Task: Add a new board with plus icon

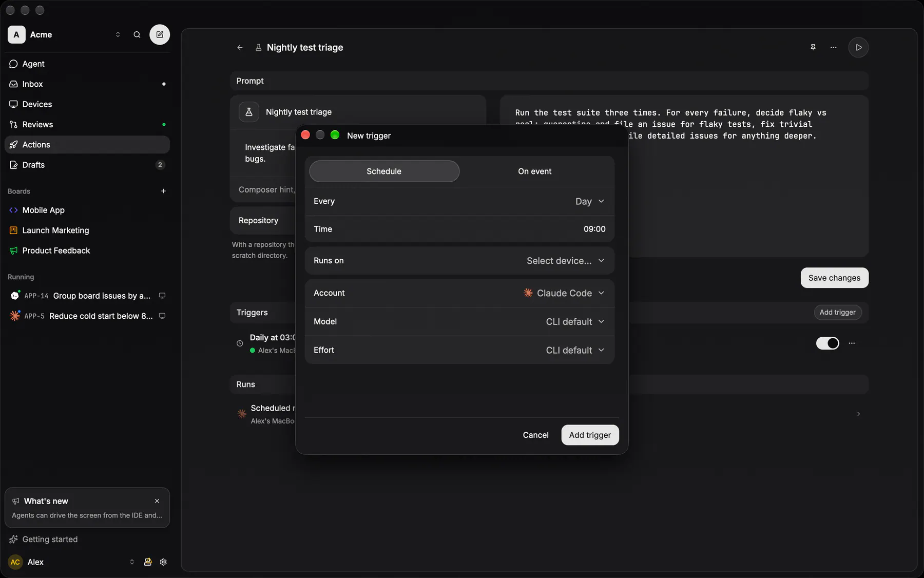Action: tap(163, 191)
